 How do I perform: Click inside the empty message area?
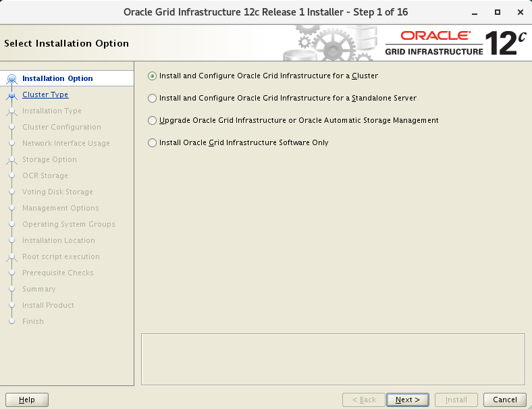(334, 360)
